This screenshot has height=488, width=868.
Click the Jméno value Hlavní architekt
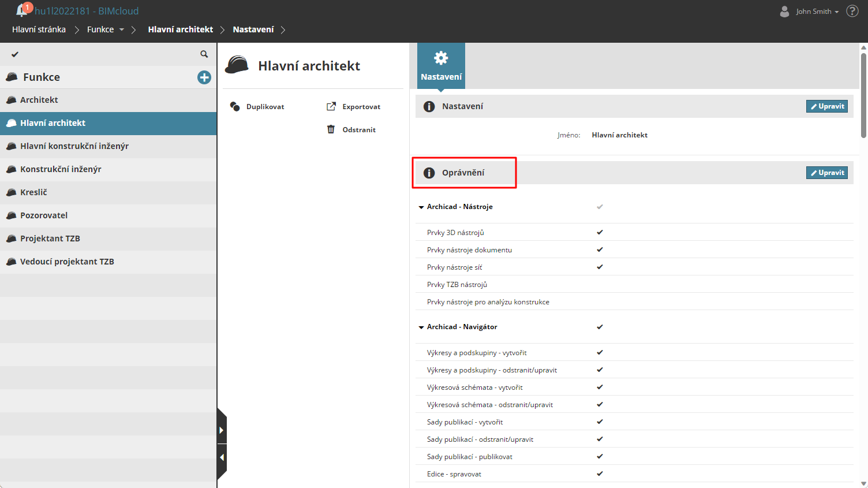tap(619, 135)
